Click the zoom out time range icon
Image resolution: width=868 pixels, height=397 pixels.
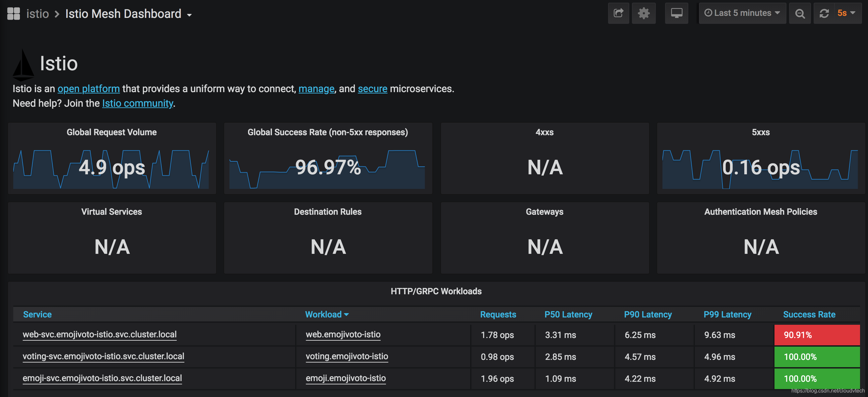(800, 14)
